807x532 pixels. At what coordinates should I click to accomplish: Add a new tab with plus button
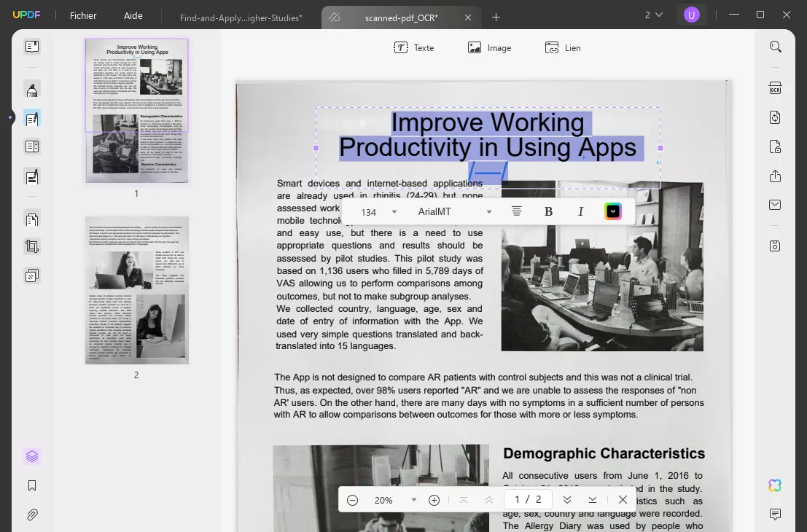[x=496, y=17]
